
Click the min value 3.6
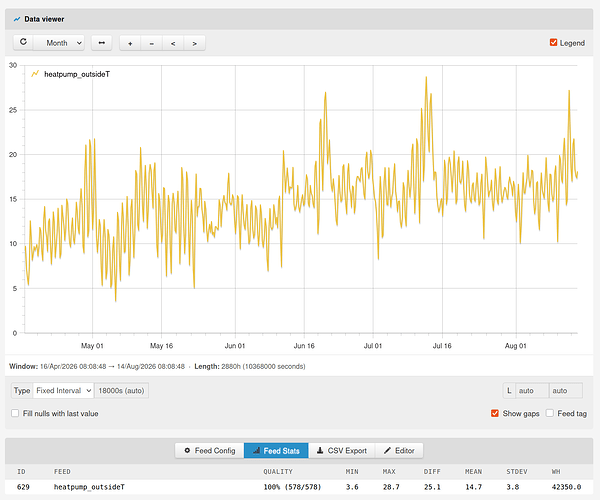pyautogui.click(x=352, y=487)
